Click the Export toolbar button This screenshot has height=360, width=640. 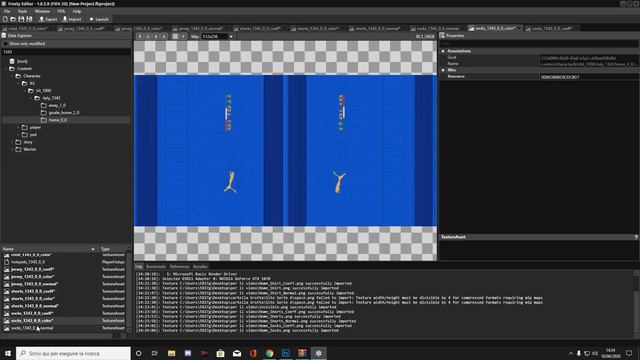click(x=48, y=19)
